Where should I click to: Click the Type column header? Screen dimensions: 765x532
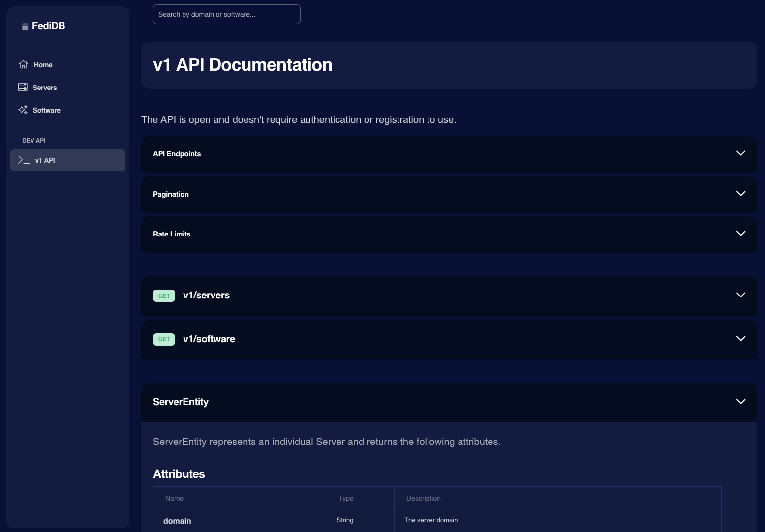click(346, 498)
